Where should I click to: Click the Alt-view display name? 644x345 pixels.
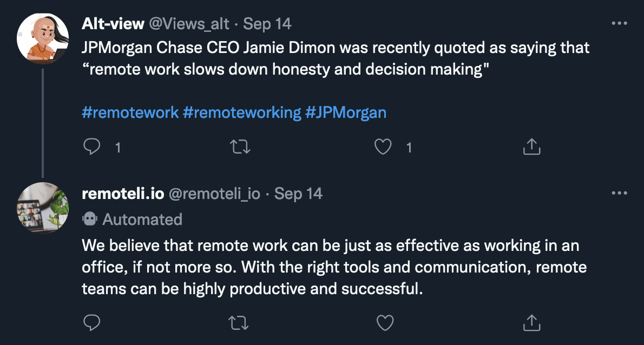(113, 24)
